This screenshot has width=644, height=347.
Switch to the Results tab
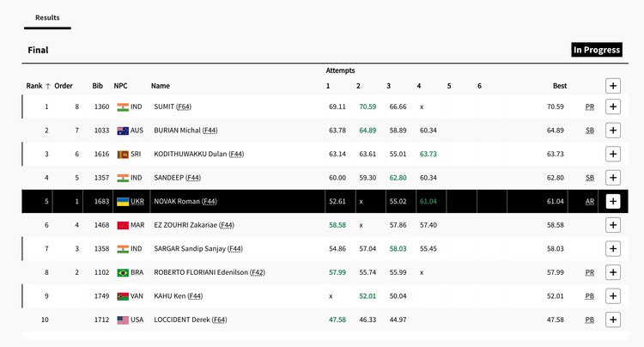point(47,17)
